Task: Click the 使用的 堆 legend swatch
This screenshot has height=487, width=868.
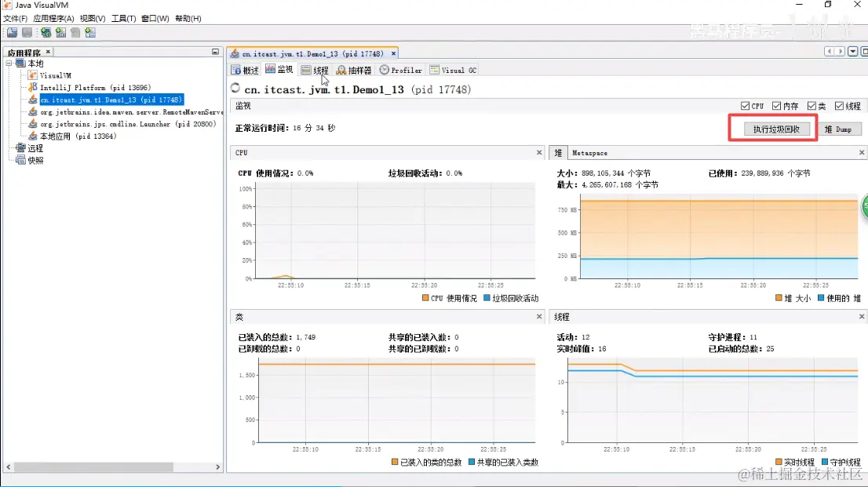Action: pos(821,298)
